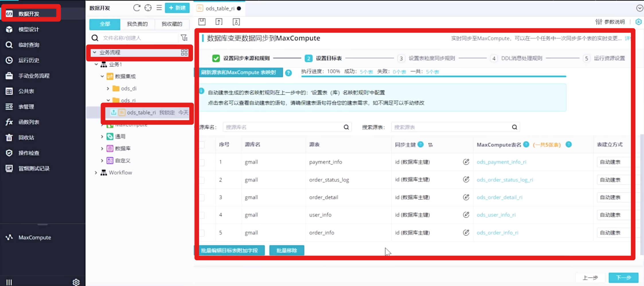
Task: Check the payment_info row checkbox
Action: 202,162
